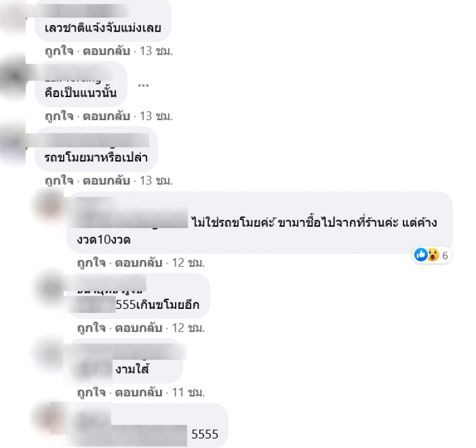Open the 11 ชม. timestamp under "งามใส้"
The image size is (476, 448).
(x=189, y=393)
